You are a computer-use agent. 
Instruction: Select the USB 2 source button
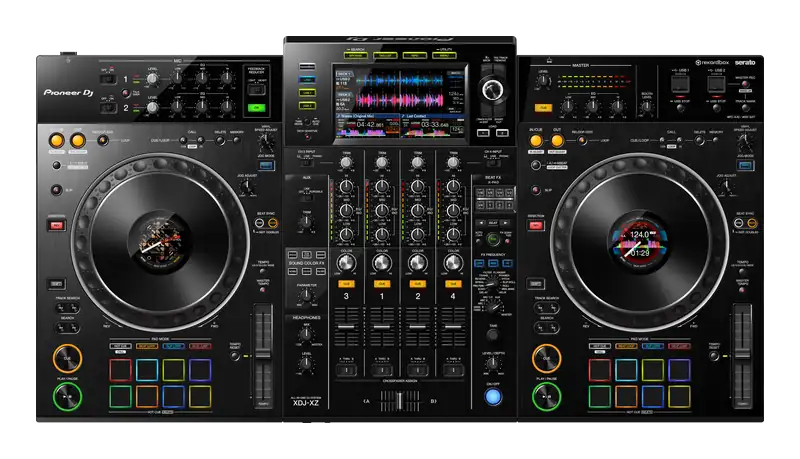307,106
